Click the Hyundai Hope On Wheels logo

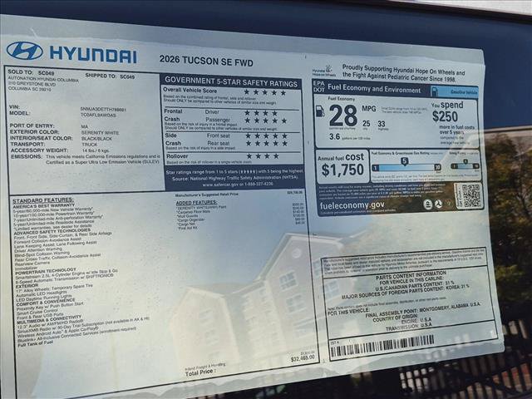coord(324,71)
